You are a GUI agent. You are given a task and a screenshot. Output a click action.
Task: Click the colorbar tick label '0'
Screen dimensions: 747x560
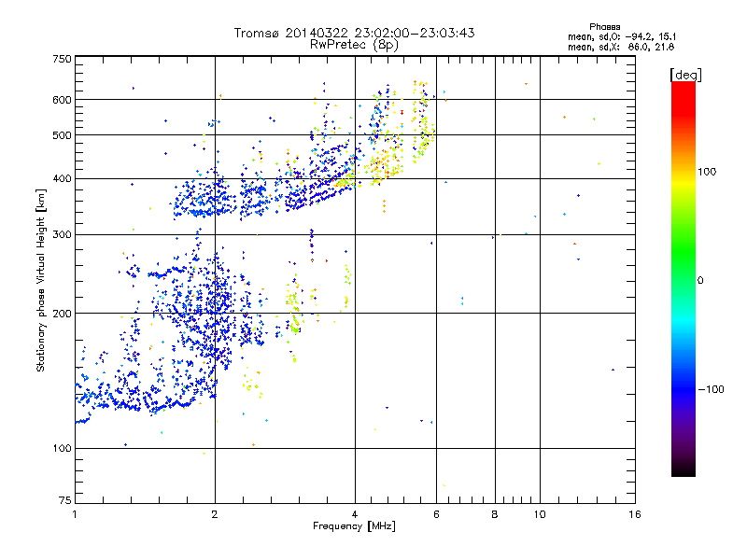point(700,280)
